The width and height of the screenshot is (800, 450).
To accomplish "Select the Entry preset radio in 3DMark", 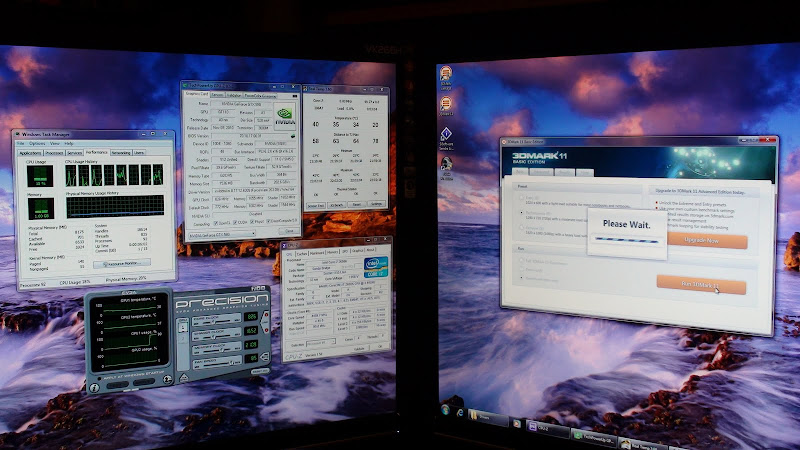I will [521, 198].
